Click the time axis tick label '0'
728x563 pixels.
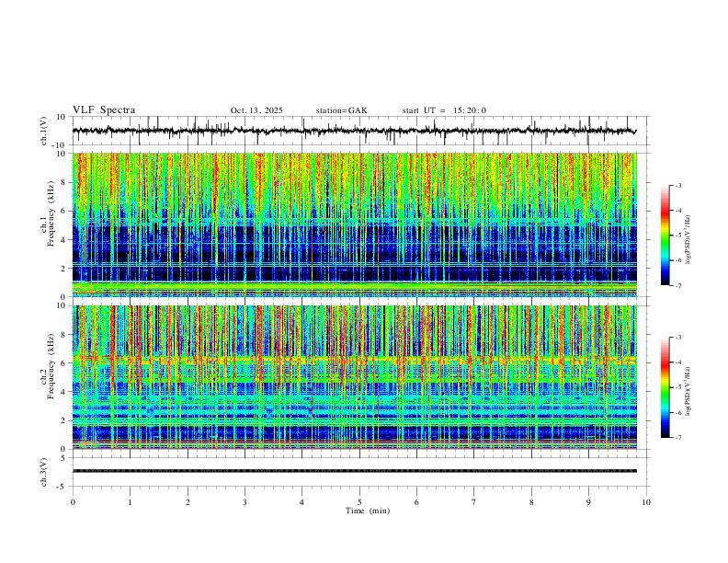73,502
